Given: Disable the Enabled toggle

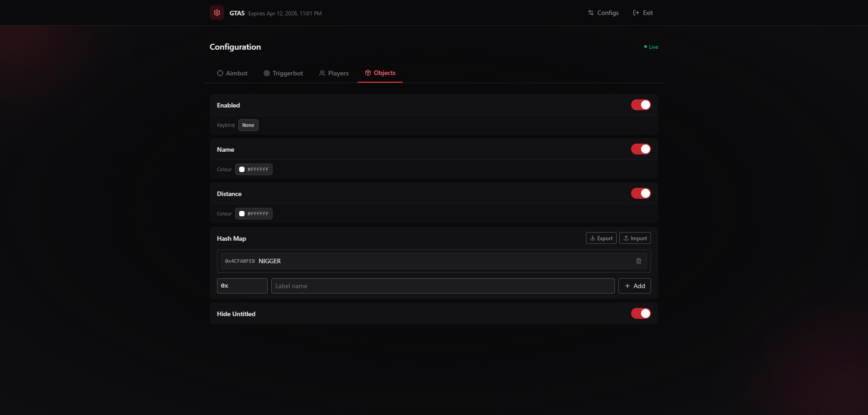Looking at the screenshot, I should click(641, 105).
